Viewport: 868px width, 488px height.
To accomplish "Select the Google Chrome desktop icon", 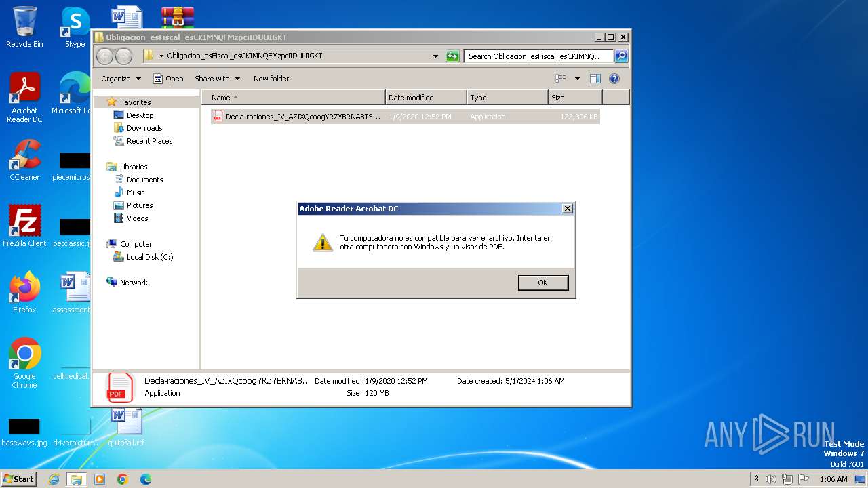I will 24,363.
